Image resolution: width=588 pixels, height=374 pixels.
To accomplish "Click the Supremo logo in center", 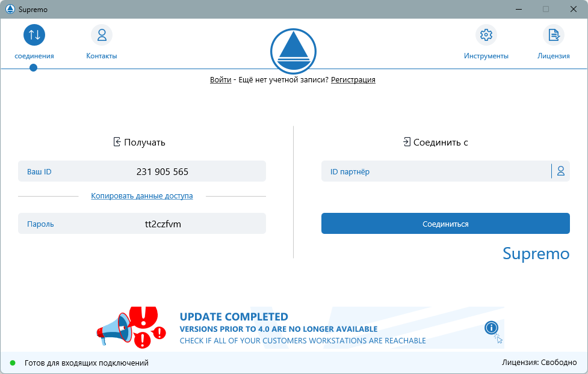I will point(293,51).
